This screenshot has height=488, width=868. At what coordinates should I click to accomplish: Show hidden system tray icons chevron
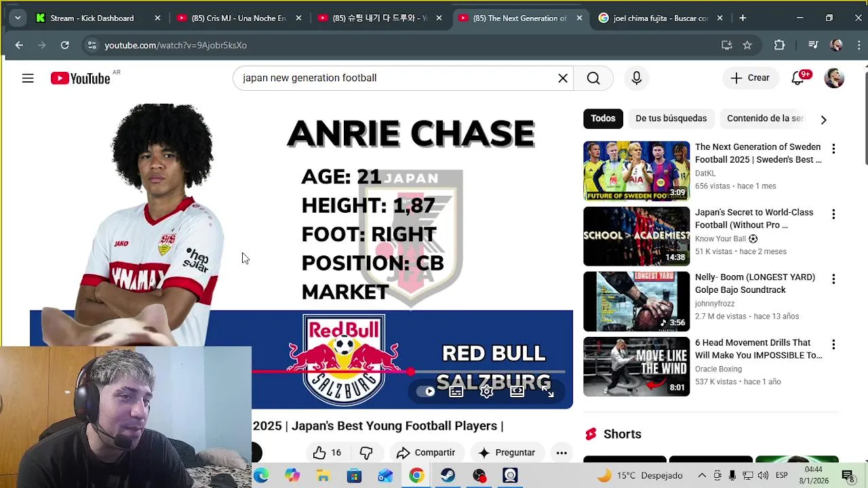coord(702,475)
